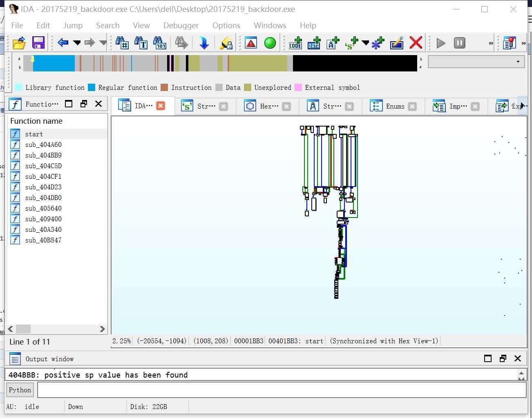532x418 pixels.
Task: Click the yellow arrow marker in navigation band
Action: (33, 60)
